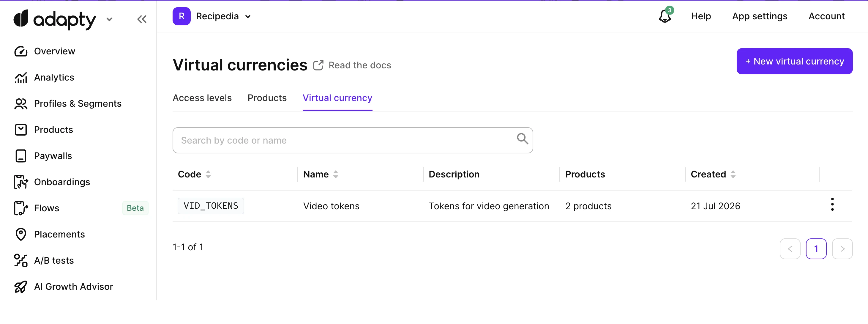Create a New virtual currency
This screenshot has height=324, width=868.
click(x=795, y=61)
